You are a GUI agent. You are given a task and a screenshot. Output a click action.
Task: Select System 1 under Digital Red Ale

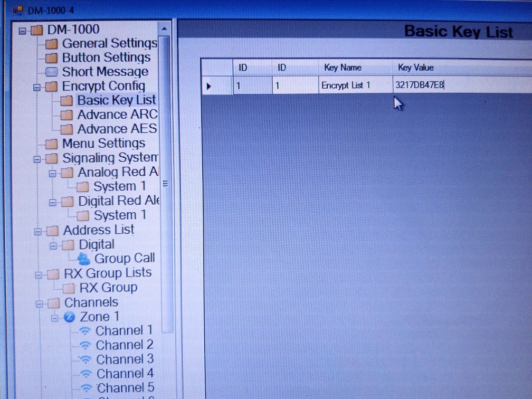click(x=120, y=215)
